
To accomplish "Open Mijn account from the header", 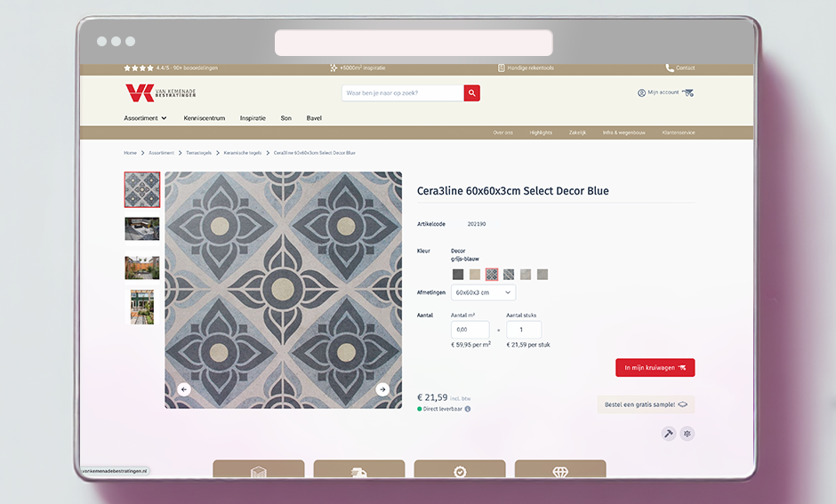I will click(x=658, y=92).
